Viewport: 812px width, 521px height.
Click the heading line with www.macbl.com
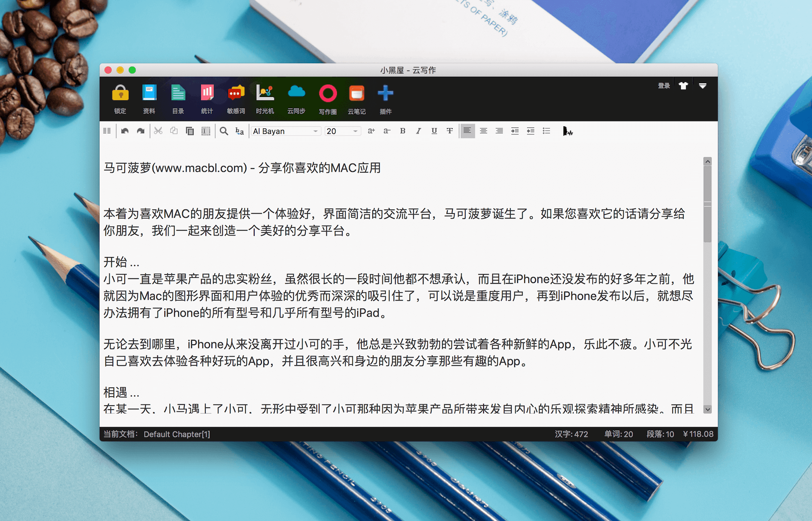pos(242,168)
